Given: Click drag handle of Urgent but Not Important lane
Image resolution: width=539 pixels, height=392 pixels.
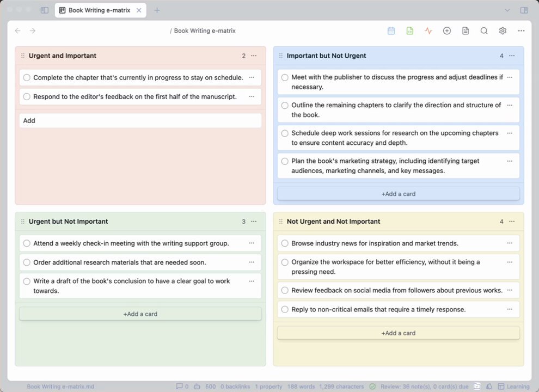Looking at the screenshot, I should 23,222.
